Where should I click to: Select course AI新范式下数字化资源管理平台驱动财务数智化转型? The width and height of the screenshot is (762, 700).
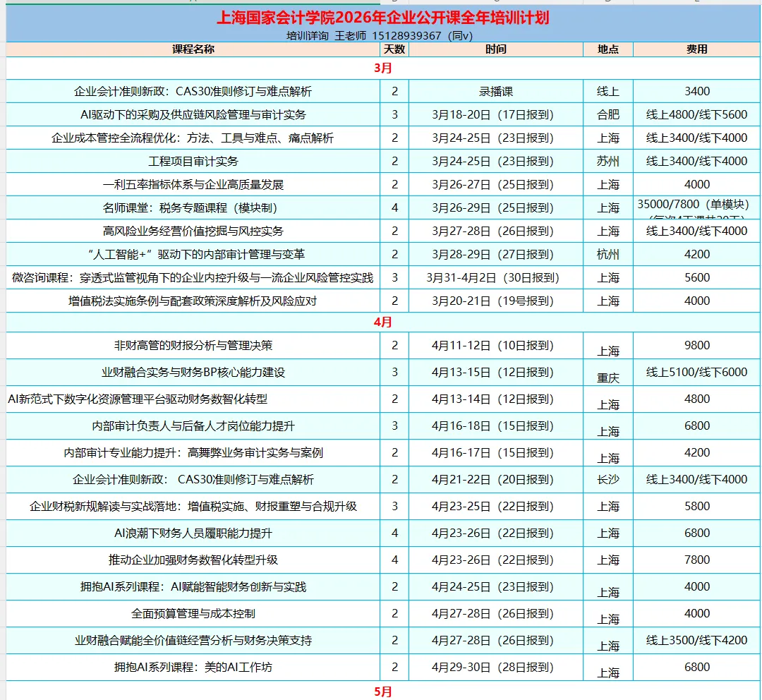(x=193, y=399)
